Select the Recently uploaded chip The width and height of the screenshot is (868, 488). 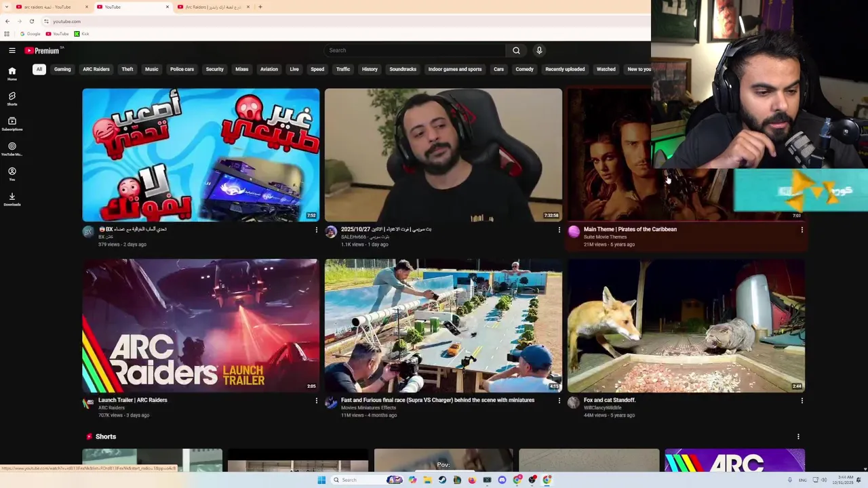(x=565, y=69)
